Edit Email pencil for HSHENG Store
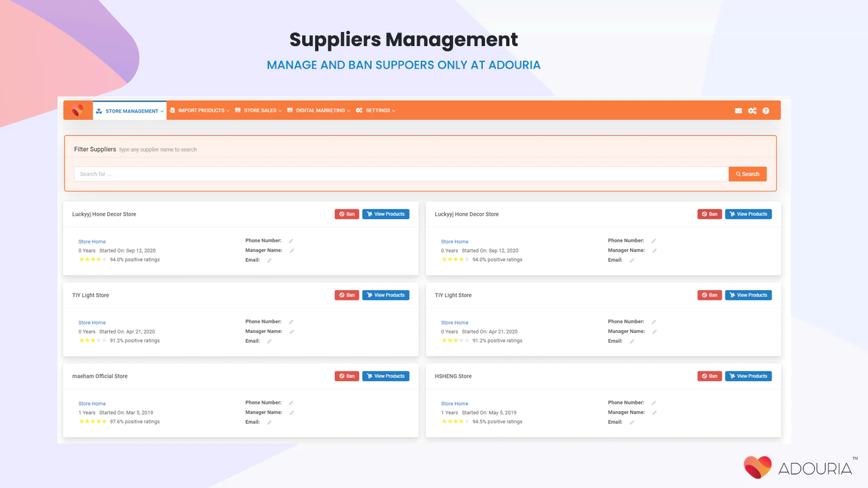 click(632, 422)
